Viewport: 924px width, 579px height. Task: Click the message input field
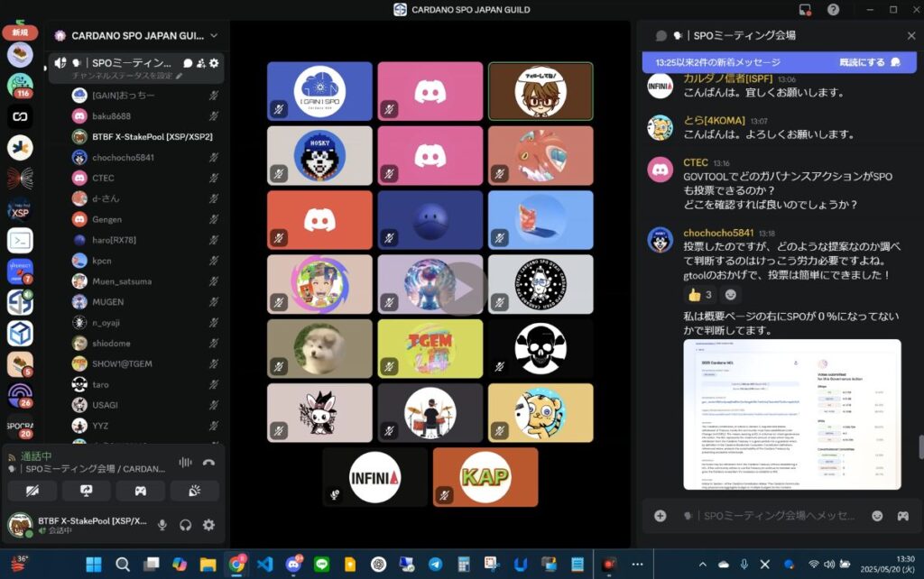(778, 516)
